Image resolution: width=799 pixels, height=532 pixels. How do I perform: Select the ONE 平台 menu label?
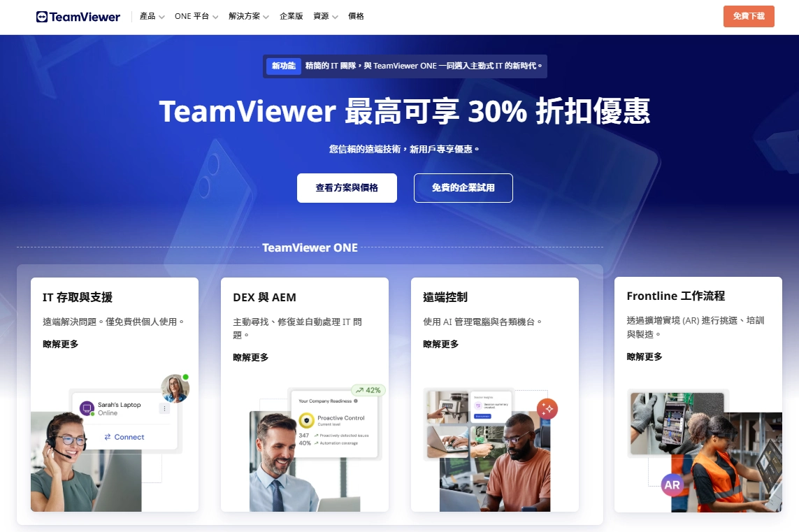point(192,16)
